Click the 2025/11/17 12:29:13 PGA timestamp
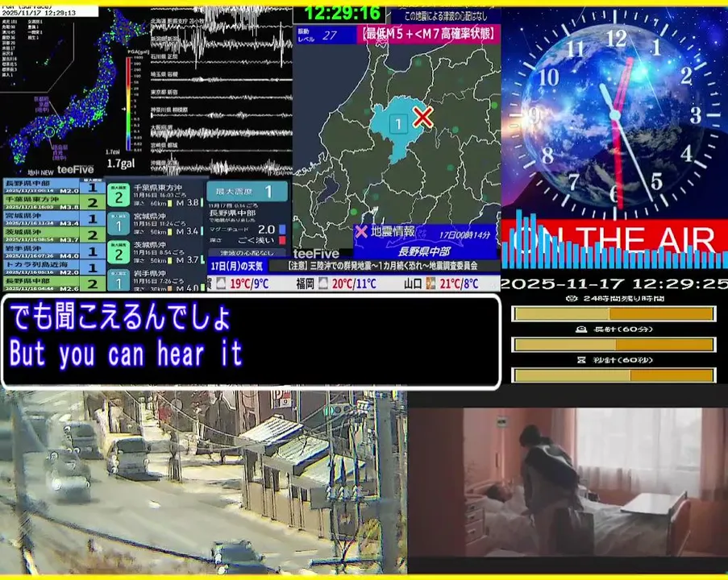 pyautogui.click(x=39, y=13)
